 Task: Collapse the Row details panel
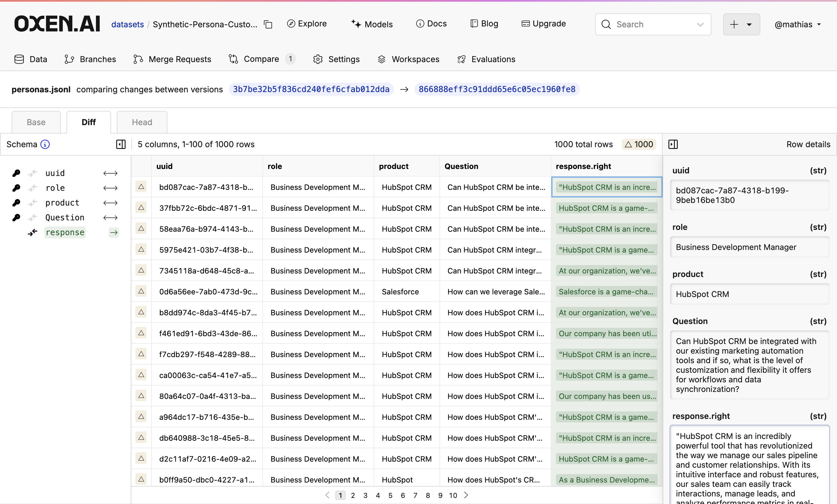click(673, 145)
